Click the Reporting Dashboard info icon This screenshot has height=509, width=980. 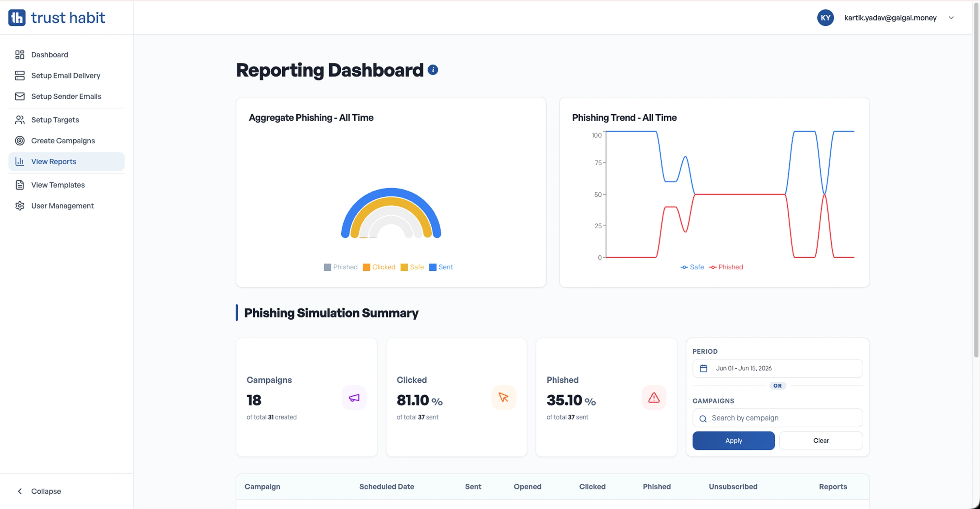[433, 70]
